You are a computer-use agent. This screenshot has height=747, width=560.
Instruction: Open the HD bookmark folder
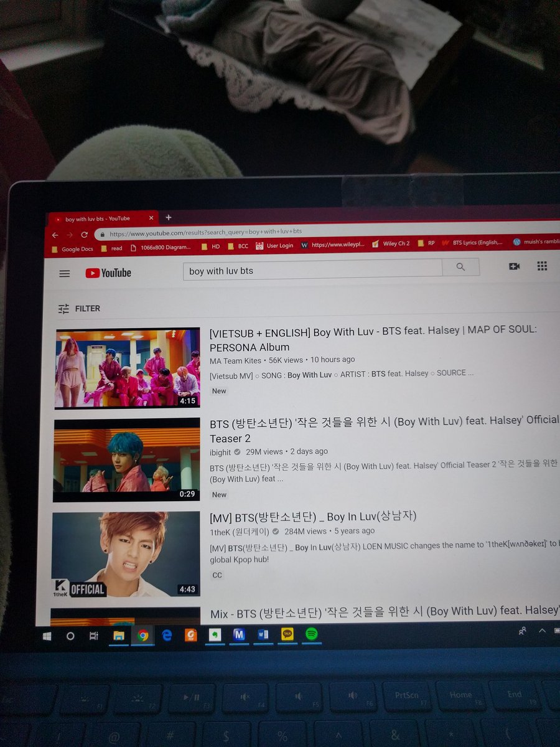(210, 247)
